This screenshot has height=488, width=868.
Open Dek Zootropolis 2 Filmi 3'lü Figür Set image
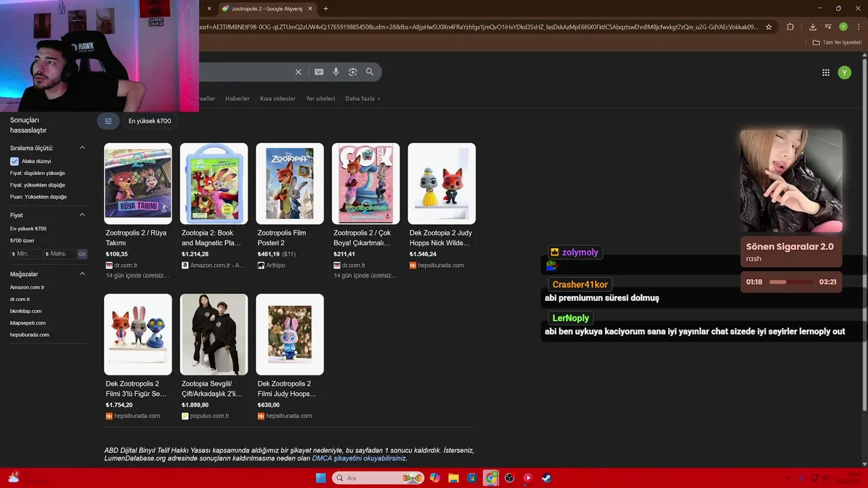pos(138,334)
